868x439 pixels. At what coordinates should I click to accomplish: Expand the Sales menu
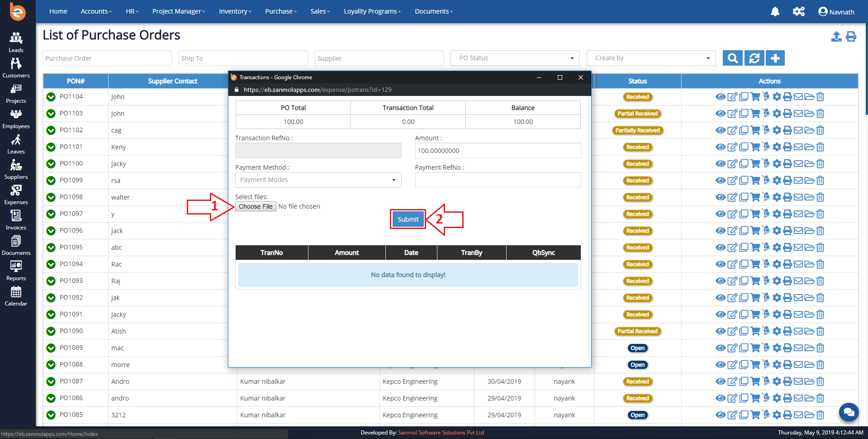[x=320, y=11]
